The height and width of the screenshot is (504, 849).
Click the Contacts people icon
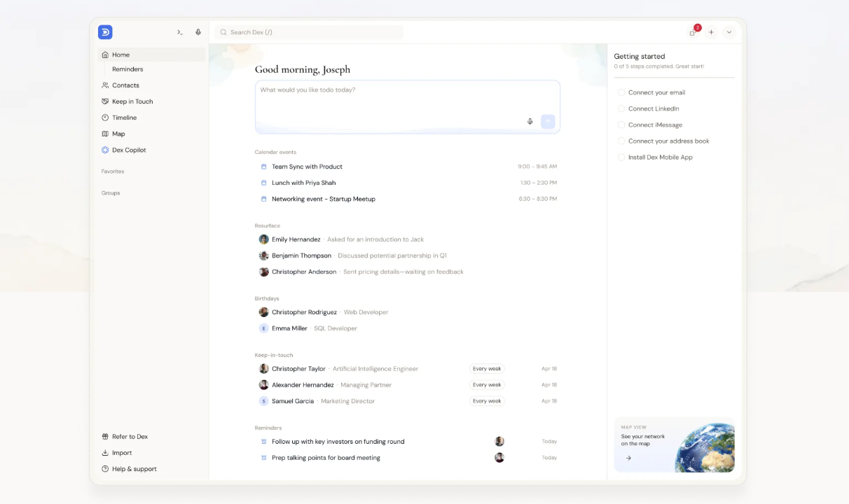tap(105, 85)
